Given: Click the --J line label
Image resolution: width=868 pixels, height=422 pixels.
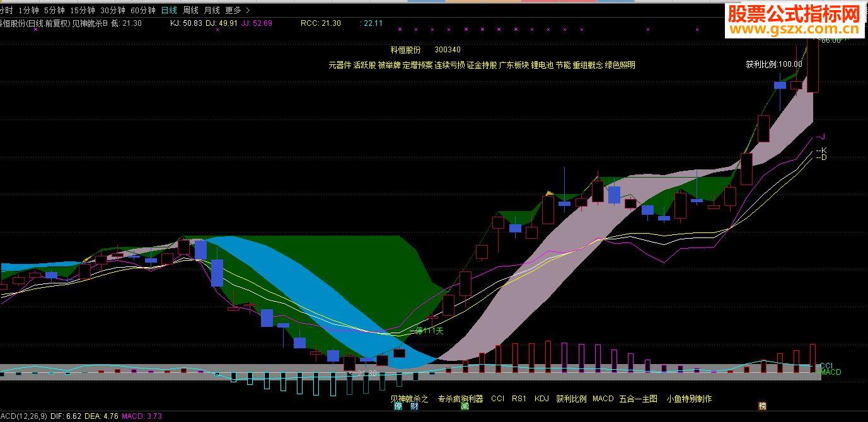Looking at the screenshot, I should coord(821,137).
